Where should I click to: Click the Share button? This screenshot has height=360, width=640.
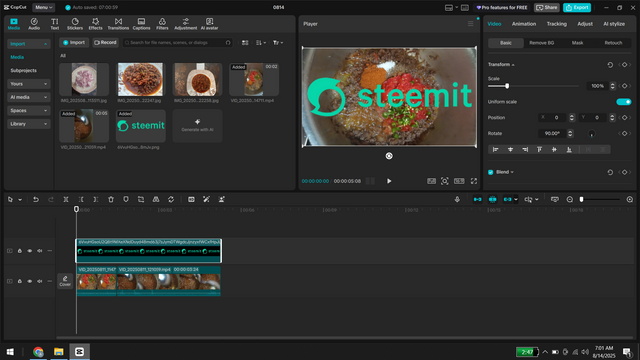(547, 7)
